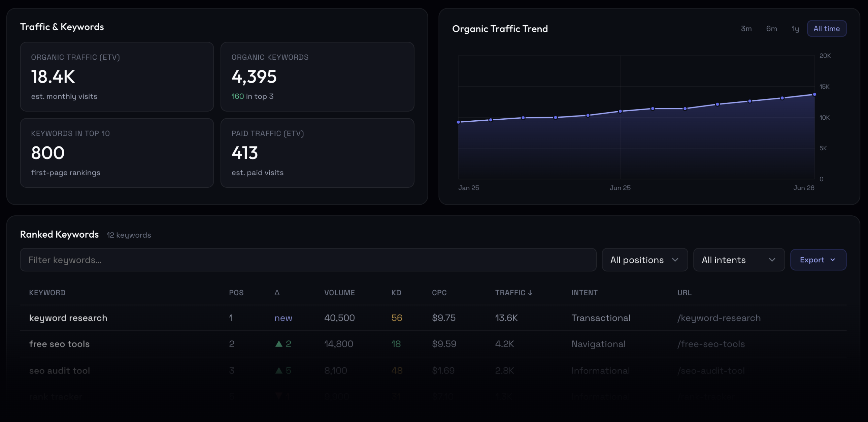Screen dimensions: 868x422
Task: Sort by the CPC column header
Action: pyautogui.click(x=439, y=293)
